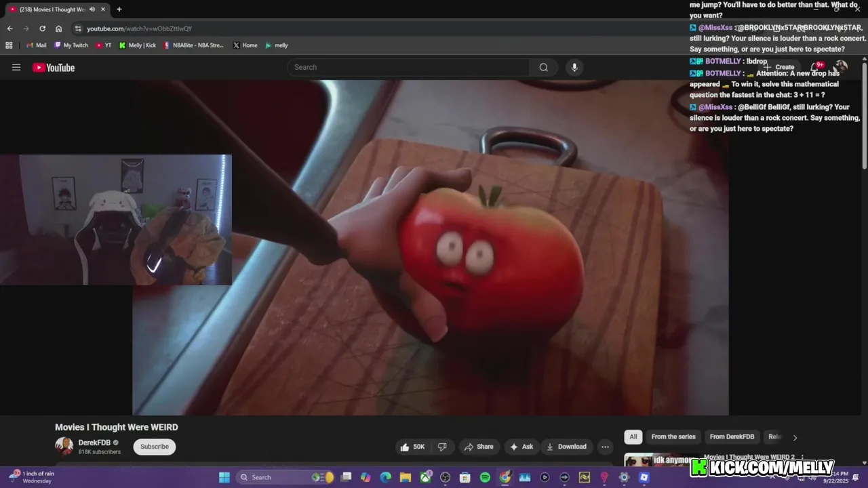
Task: Click the YouTube logo home link
Action: [x=54, y=67]
